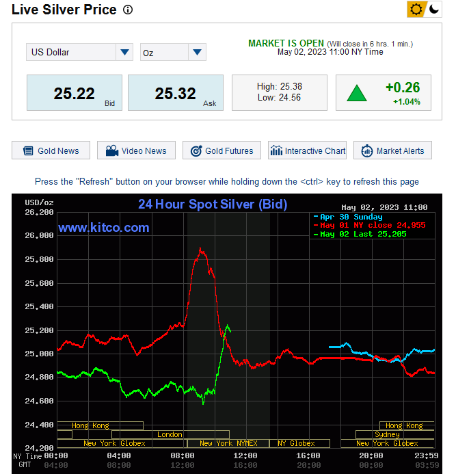Switch to dark mode with the moon icon
456x476 pixels.
click(434, 10)
